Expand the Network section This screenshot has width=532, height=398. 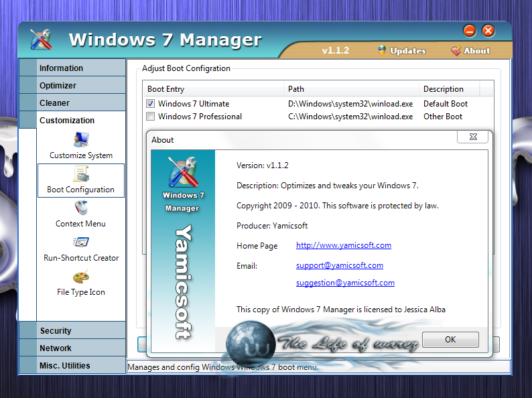[72, 348]
